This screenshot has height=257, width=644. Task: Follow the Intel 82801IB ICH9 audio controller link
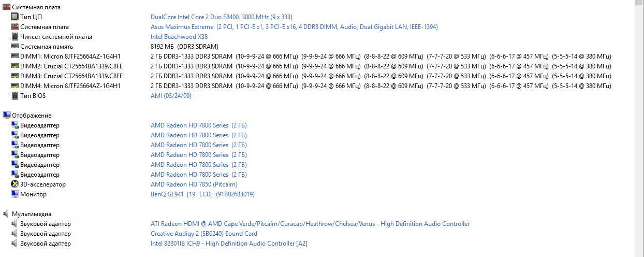tap(229, 244)
